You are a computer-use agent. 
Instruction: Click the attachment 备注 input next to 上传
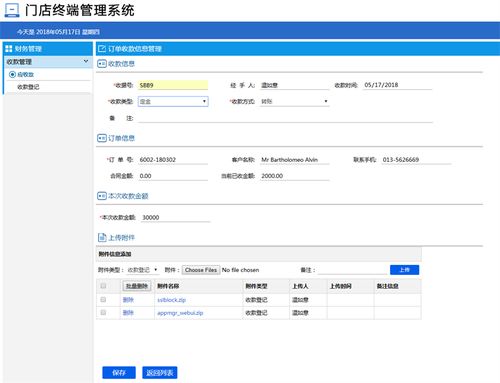click(352, 270)
